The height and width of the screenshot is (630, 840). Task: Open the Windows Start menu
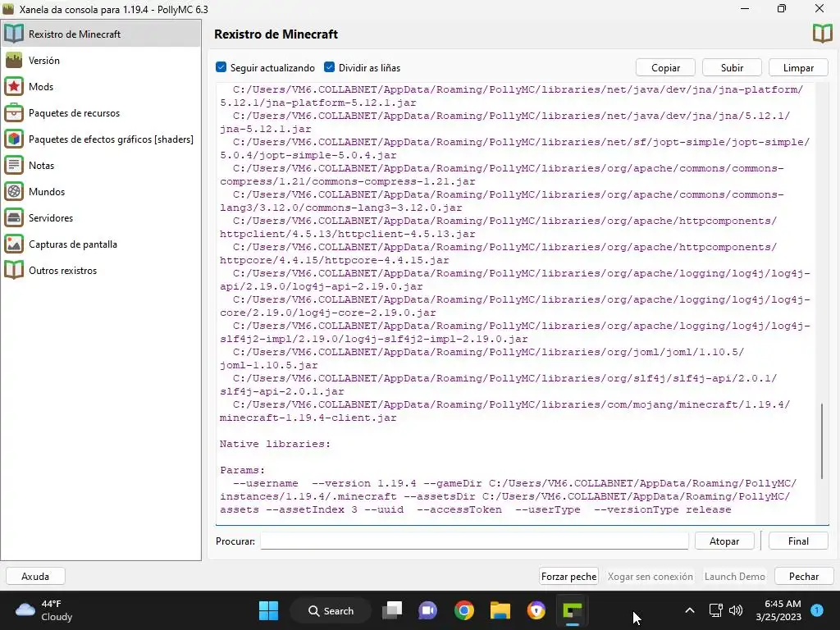tap(268, 610)
